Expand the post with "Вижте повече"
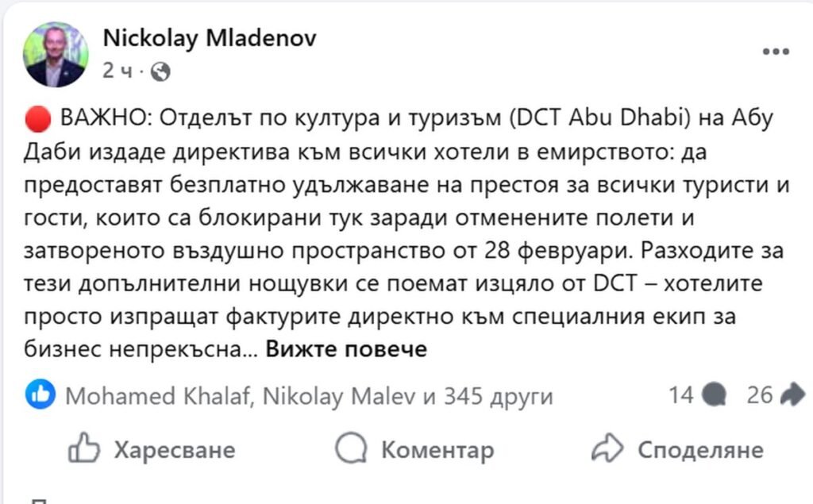 click(346, 348)
